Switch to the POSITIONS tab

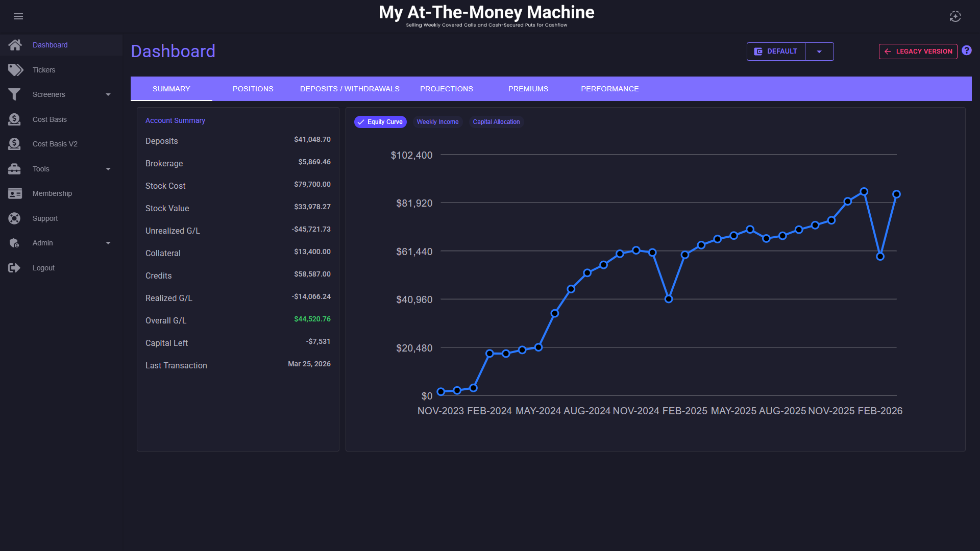coord(253,89)
